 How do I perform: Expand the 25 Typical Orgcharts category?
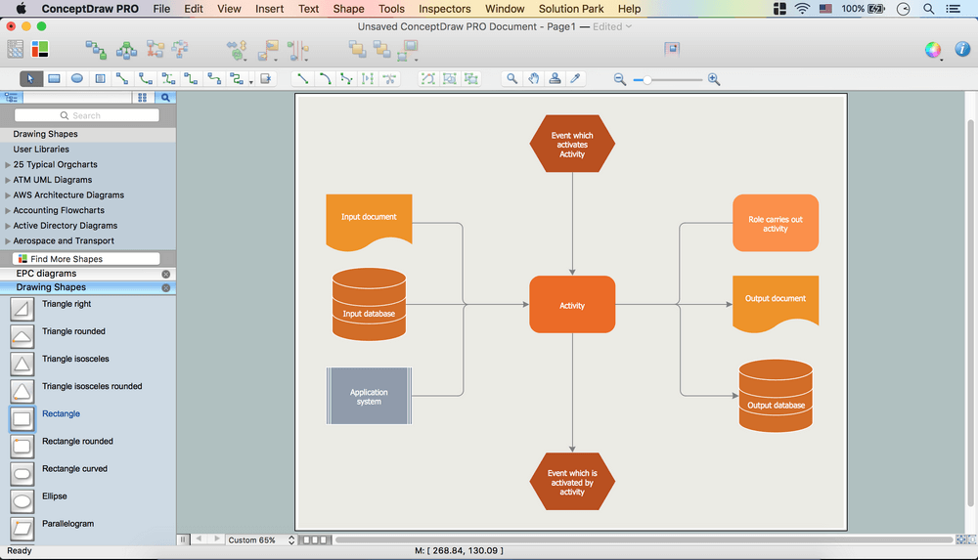(x=8, y=165)
